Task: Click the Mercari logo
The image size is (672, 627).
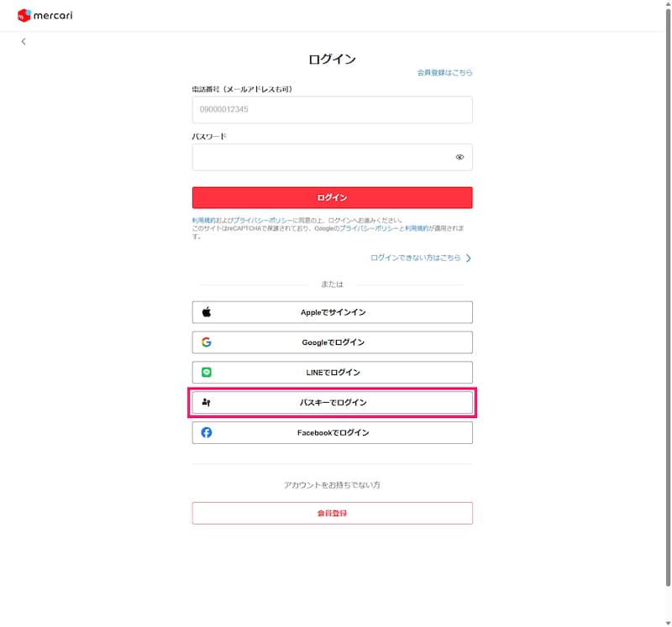Action: tap(45, 15)
